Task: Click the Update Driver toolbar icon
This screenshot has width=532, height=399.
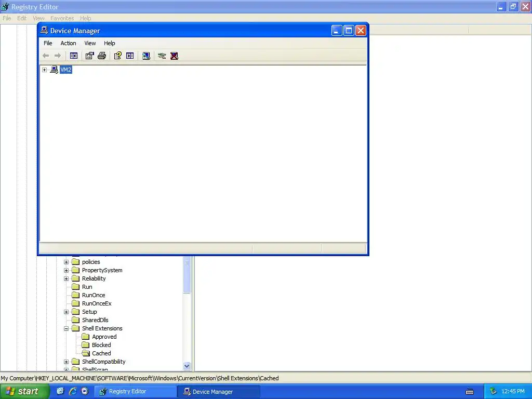Action: 162,56
